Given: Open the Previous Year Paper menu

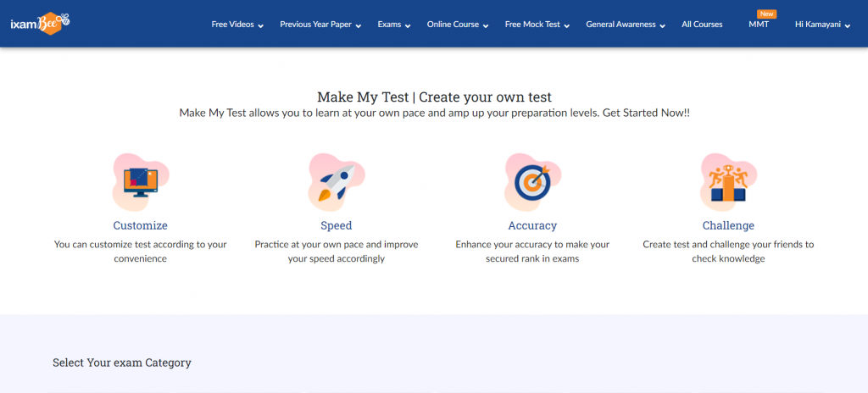Looking at the screenshot, I should pos(315,25).
